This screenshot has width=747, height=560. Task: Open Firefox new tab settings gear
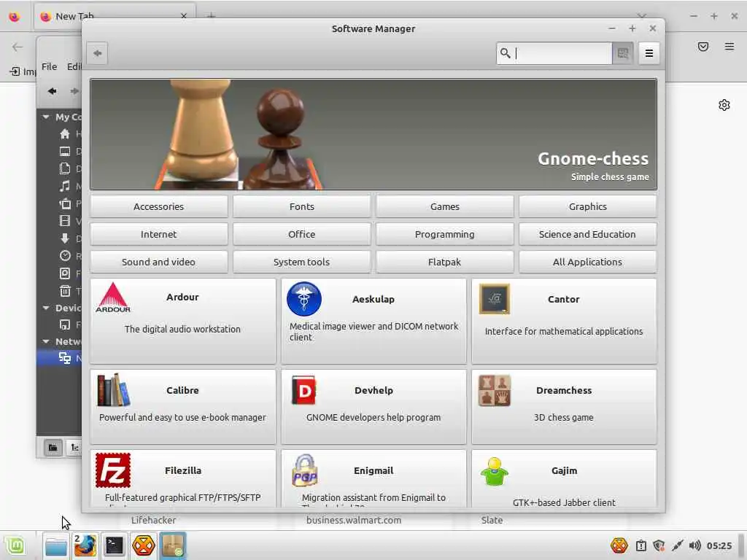coord(724,105)
